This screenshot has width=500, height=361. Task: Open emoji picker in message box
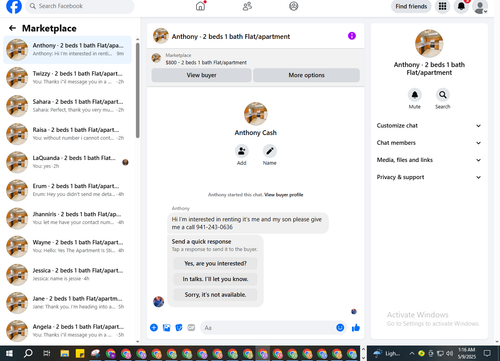tap(340, 328)
